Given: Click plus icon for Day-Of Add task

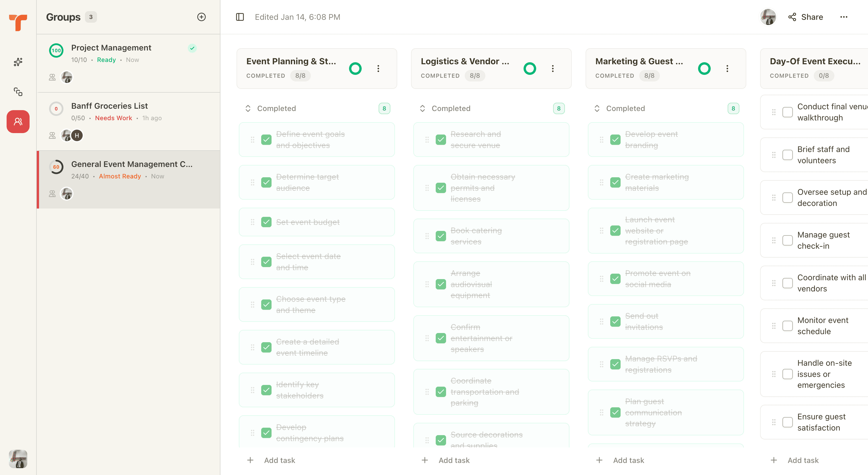Looking at the screenshot, I should tap(774, 460).
